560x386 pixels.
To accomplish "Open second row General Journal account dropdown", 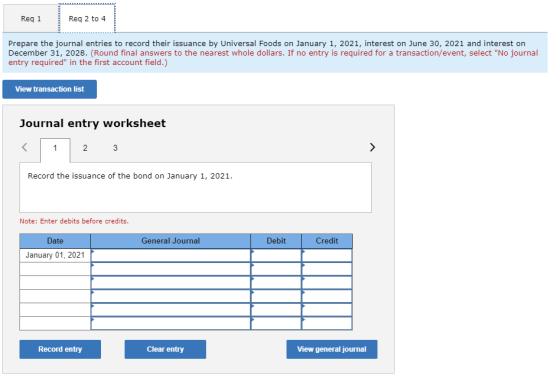I will point(171,269).
